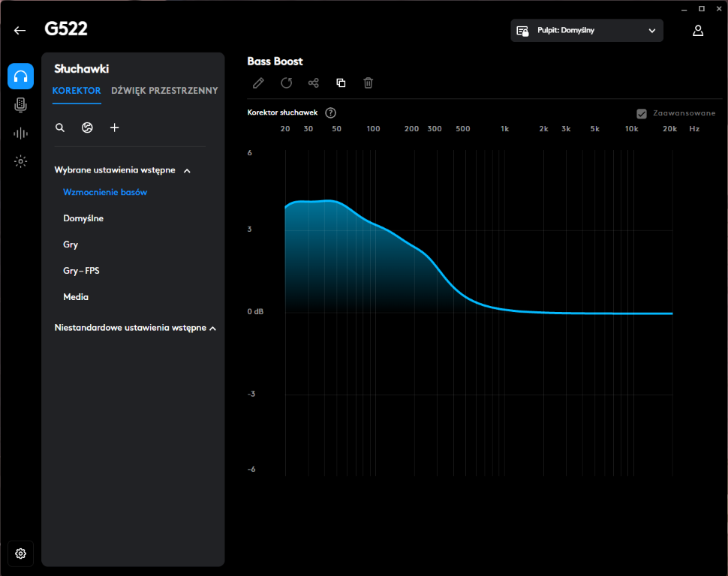This screenshot has width=728, height=576.
Task: Open help for Korektor słuchawek
Action: pos(330,112)
